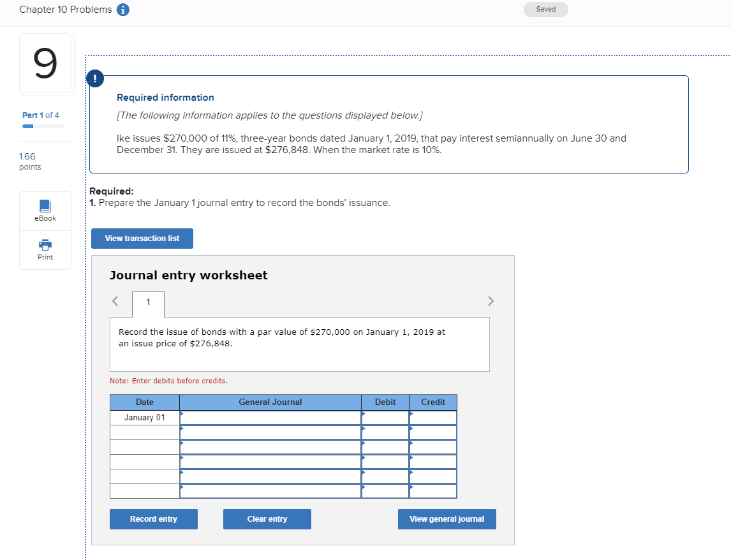Click the Chapter 10 Problems title
This screenshot has width=731, height=560.
(x=66, y=10)
